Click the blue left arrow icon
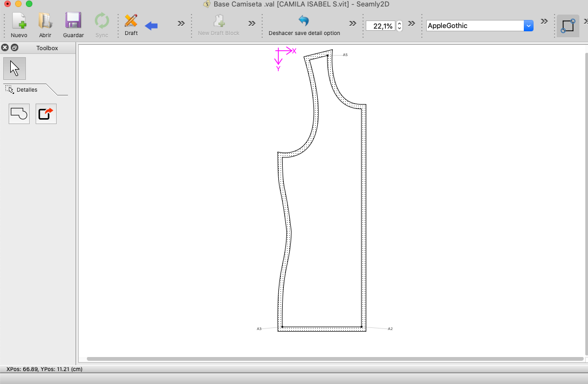 tap(152, 25)
